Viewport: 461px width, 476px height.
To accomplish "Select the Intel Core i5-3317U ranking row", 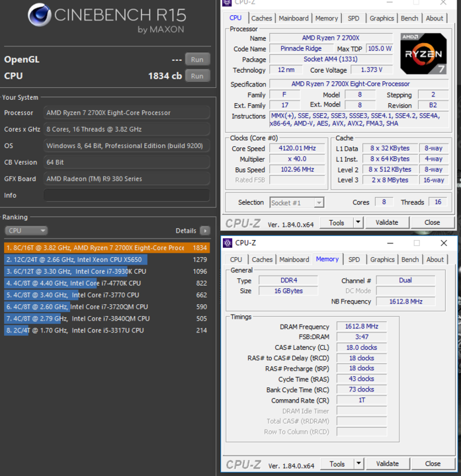I will pyautogui.click(x=107, y=331).
